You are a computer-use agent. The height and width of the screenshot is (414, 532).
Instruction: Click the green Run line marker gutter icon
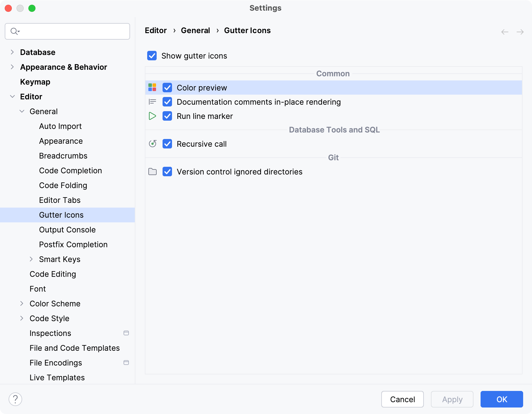pos(153,116)
